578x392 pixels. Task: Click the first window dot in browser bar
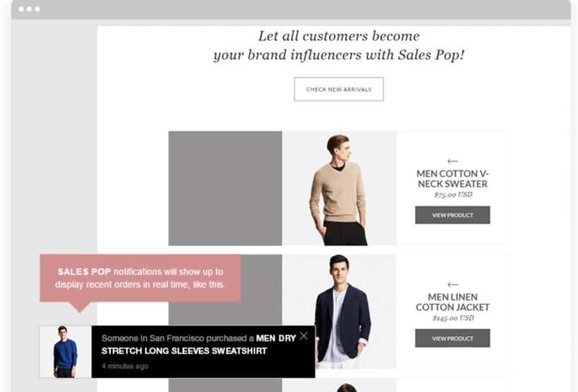point(21,9)
